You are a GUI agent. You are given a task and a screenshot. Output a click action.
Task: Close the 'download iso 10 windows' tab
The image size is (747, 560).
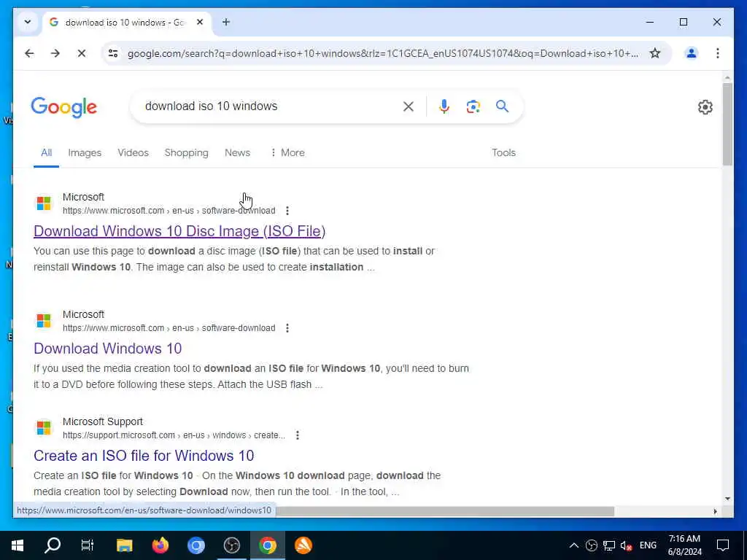coord(200,22)
